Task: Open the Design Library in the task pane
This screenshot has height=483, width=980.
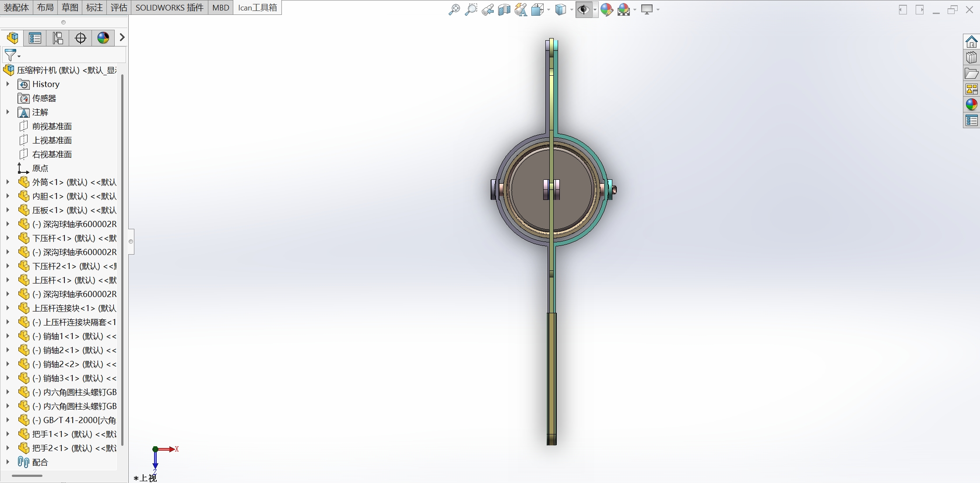Action: click(971, 57)
